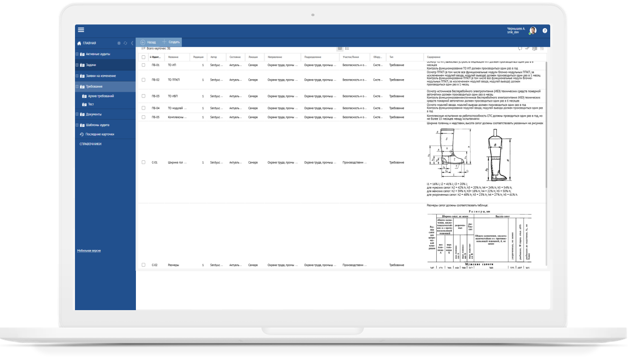Image resolution: width=628 pixels, height=364 pixels.
Task: Open the Архив требований folder
Action: coord(101,96)
